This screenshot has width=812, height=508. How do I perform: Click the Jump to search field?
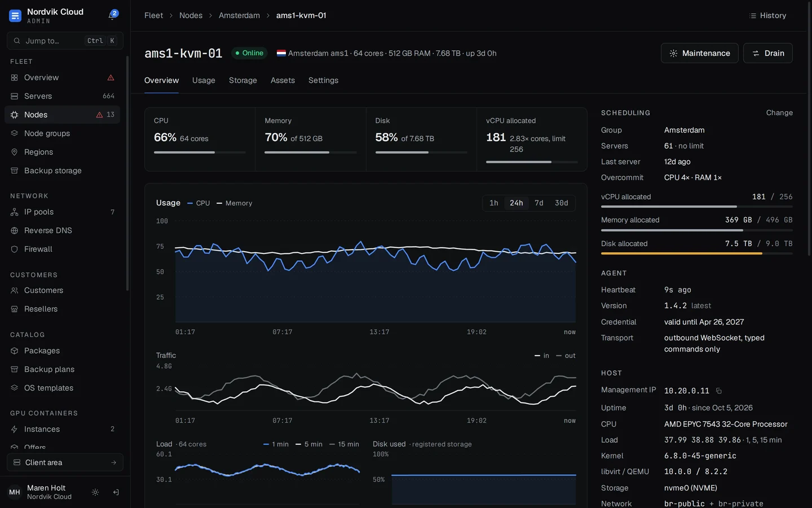pos(65,41)
